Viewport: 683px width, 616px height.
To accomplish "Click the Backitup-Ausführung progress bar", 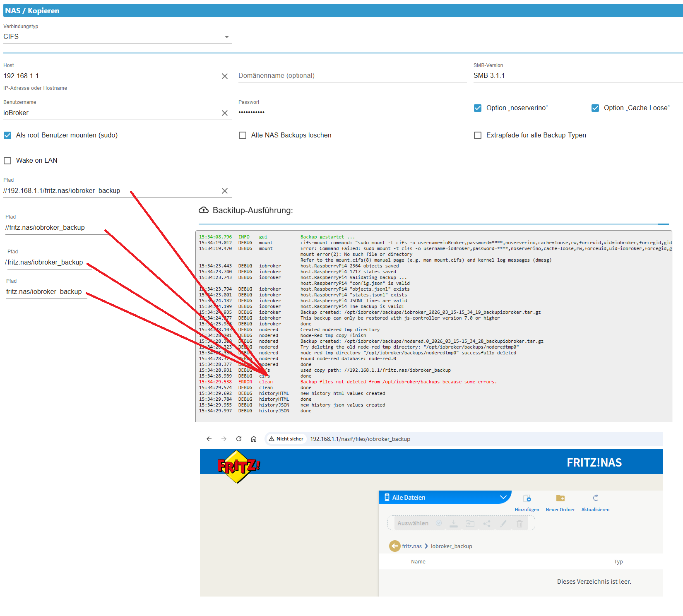I will pos(433,224).
